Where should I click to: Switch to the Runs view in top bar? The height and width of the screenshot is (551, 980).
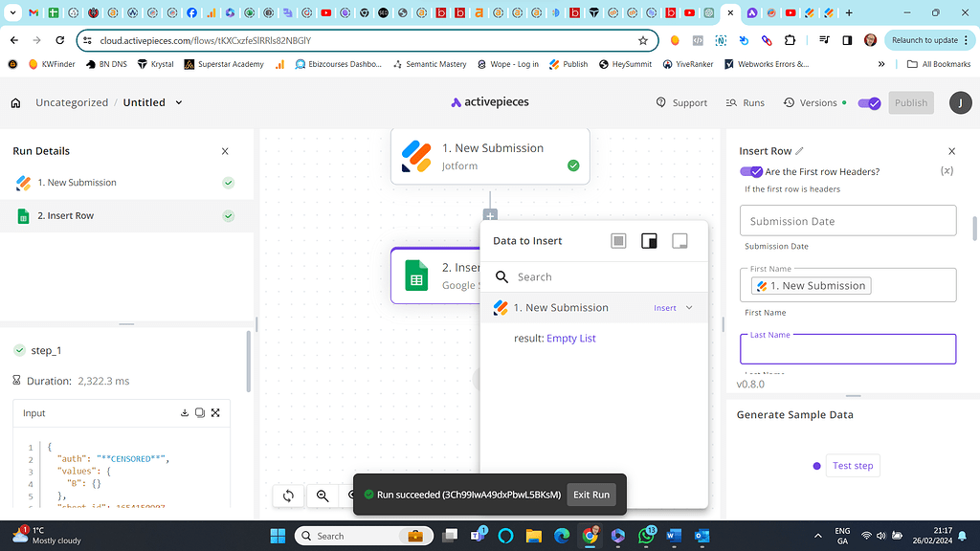[745, 102]
